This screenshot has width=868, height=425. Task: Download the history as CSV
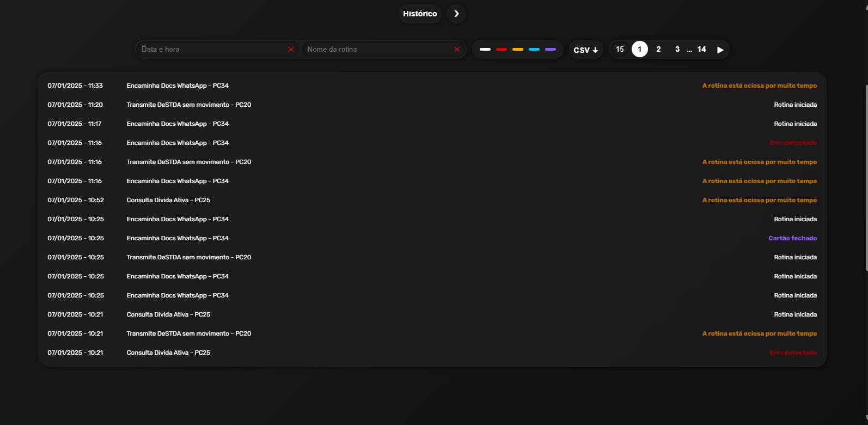click(586, 50)
